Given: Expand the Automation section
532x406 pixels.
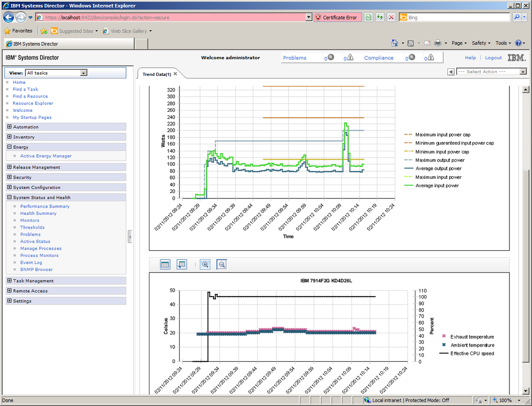Looking at the screenshot, I should (9, 127).
